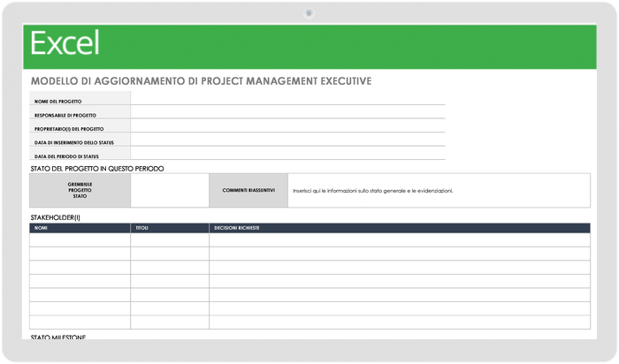Select the Proprietario(i) del Progetto value cell
The width and height of the screenshot is (619, 364).
pyautogui.click(x=287, y=128)
